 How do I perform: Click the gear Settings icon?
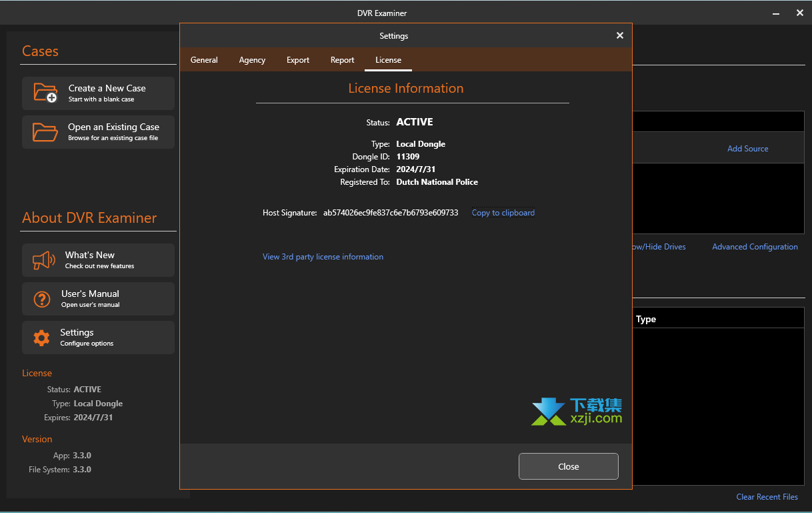click(x=42, y=338)
